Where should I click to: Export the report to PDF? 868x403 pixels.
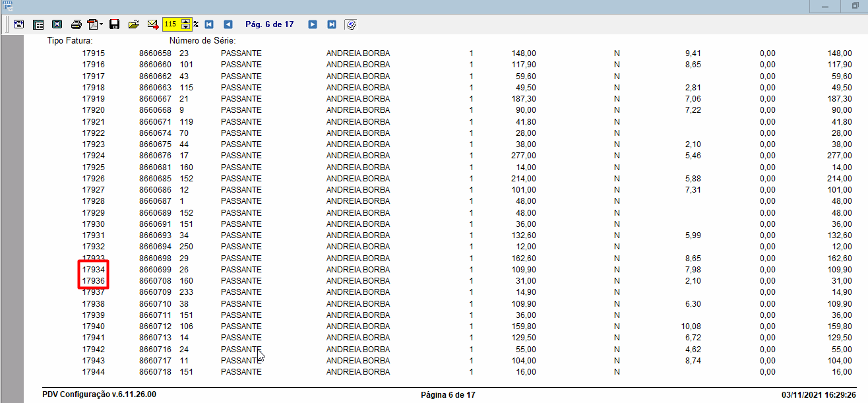coord(92,24)
